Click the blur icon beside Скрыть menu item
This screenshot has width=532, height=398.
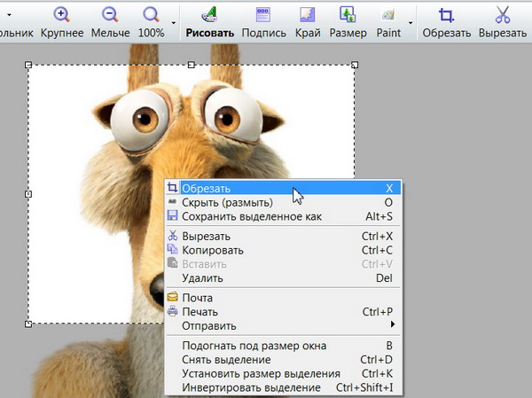tap(172, 201)
